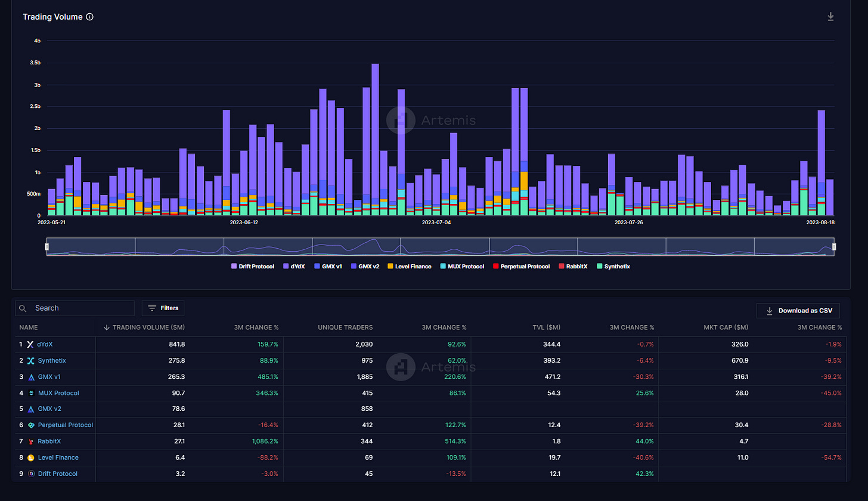Click the -88.2% change cell
The width and height of the screenshot is (868, 501).
tap(268, 457)
